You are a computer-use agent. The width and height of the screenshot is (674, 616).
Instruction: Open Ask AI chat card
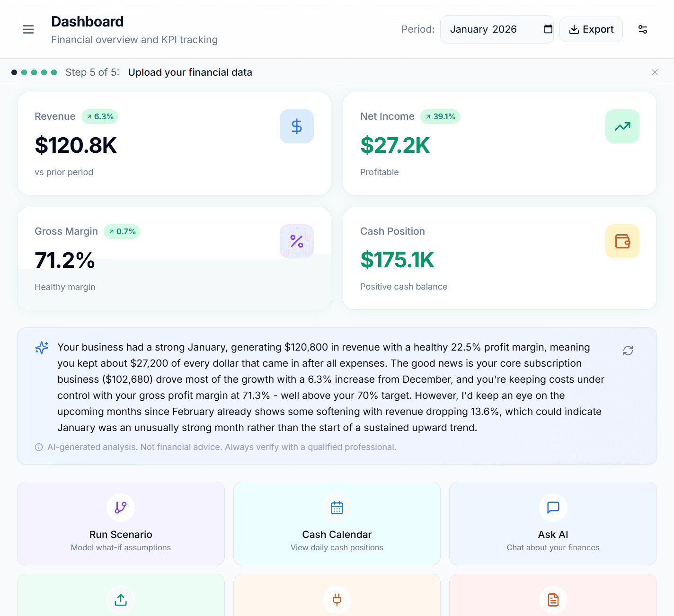click(552, 523)
